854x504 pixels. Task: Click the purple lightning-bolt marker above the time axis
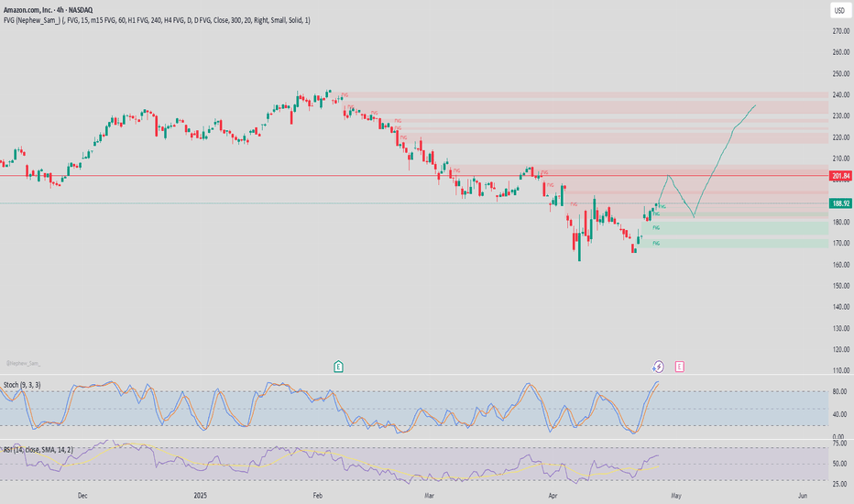[x=658, y=367]
